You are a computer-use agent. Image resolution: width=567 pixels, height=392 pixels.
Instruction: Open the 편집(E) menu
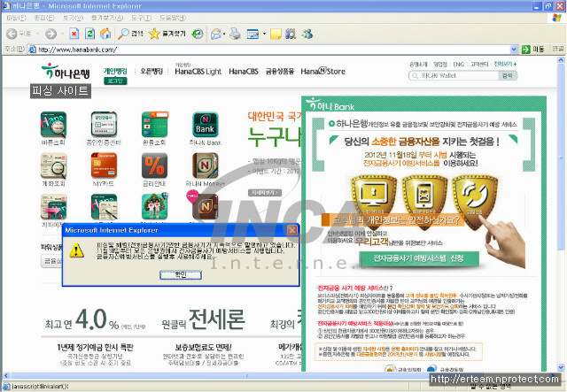point(44,18)
